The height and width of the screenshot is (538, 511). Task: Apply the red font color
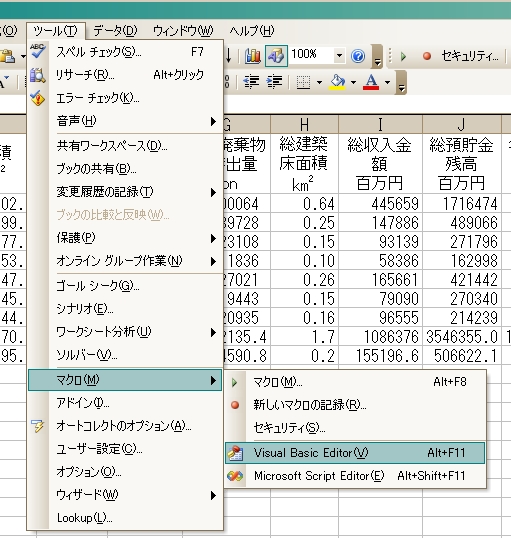pos(371,82)
